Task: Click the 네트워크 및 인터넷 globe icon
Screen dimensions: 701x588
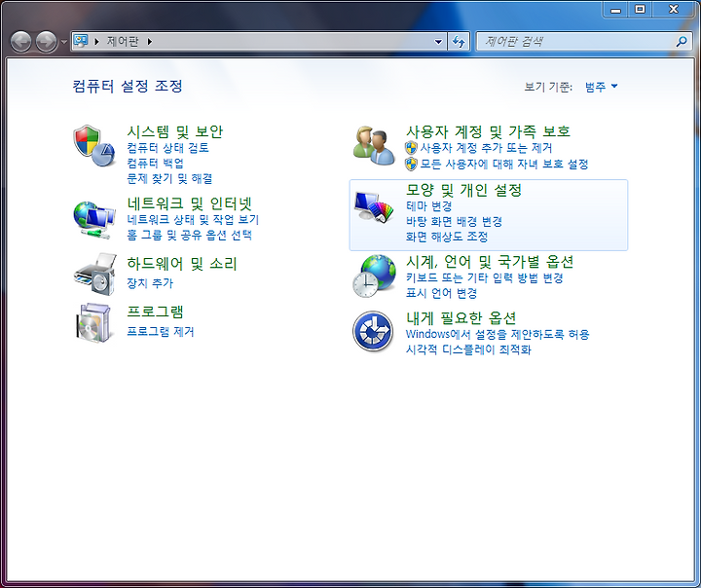Action: (94, 220)
